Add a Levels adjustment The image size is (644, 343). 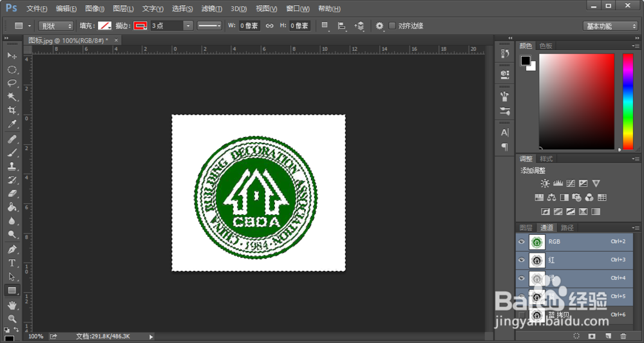[558, 183]
